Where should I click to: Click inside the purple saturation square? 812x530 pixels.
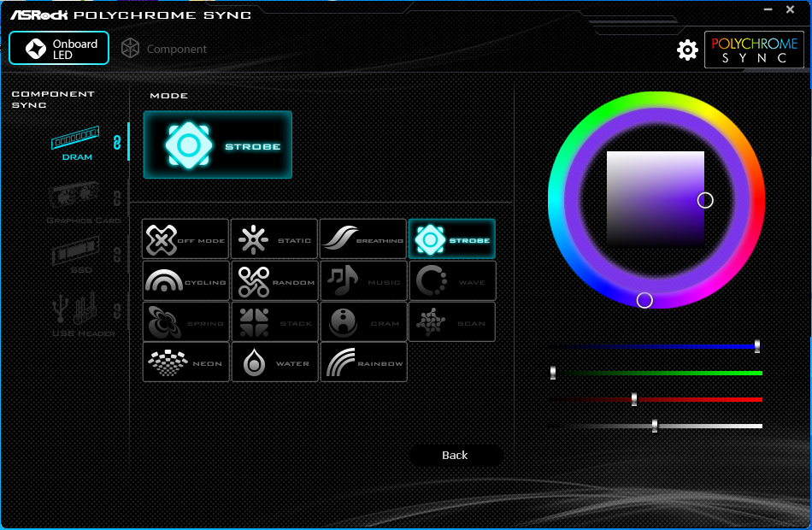655,199
